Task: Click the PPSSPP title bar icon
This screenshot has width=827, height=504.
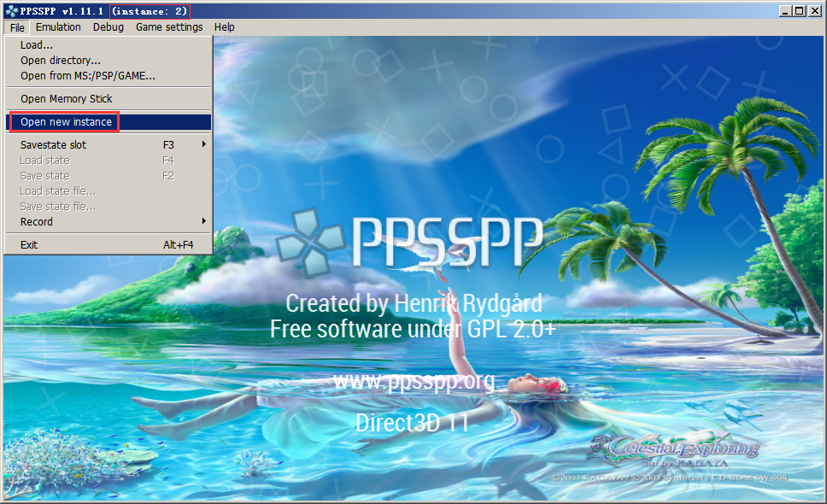Action: coord(12,11)
